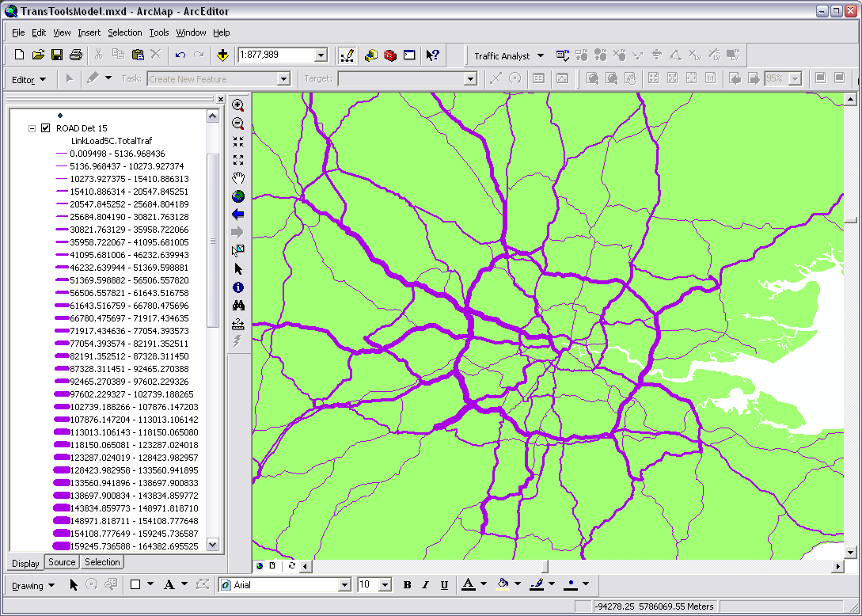Click the marker color button
This screenshot has height=616, width=862.
pyautogui.click(x=572, y=584)
